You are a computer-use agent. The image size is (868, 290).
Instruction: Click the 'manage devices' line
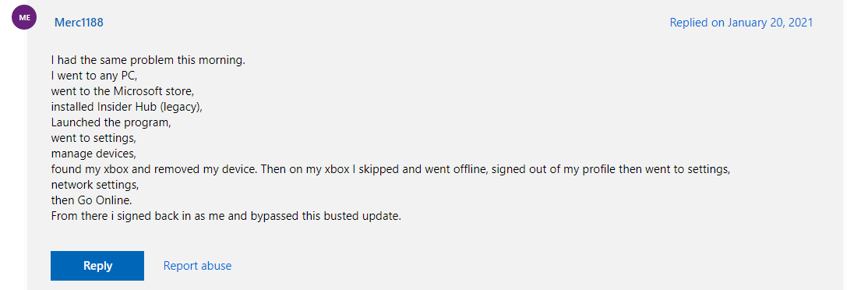(x=93, y=154)
